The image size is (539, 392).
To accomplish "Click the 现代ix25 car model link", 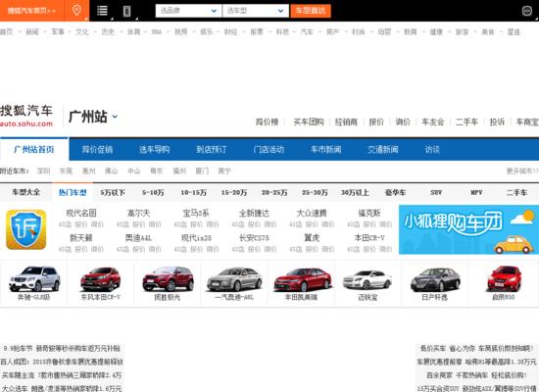I will coord(196,237).
